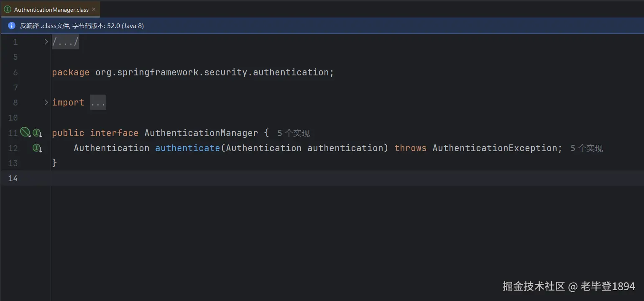Expand the folded comment chevron on line 1
The width and height of the screenshot is (644, 301).
click(46, 42)
